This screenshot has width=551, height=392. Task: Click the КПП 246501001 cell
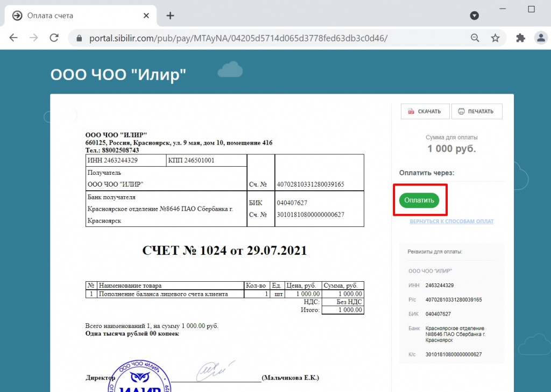pos(207,161)
